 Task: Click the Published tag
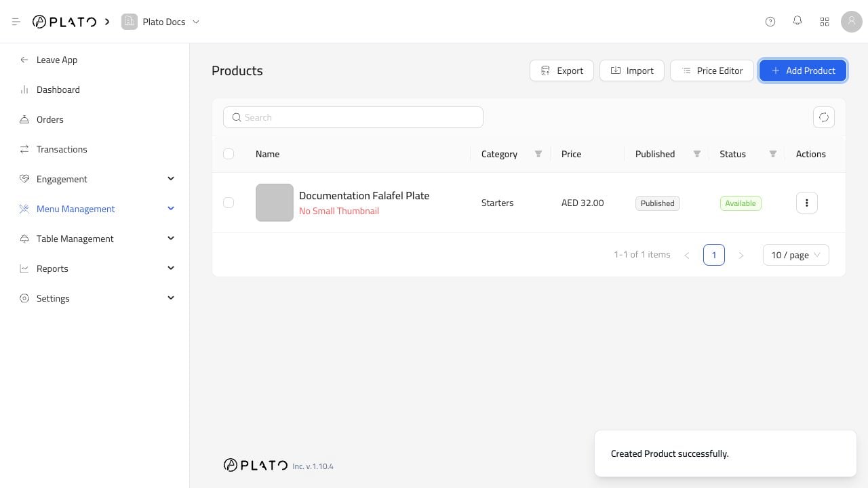pyautogui.click(x=658, y=203)
